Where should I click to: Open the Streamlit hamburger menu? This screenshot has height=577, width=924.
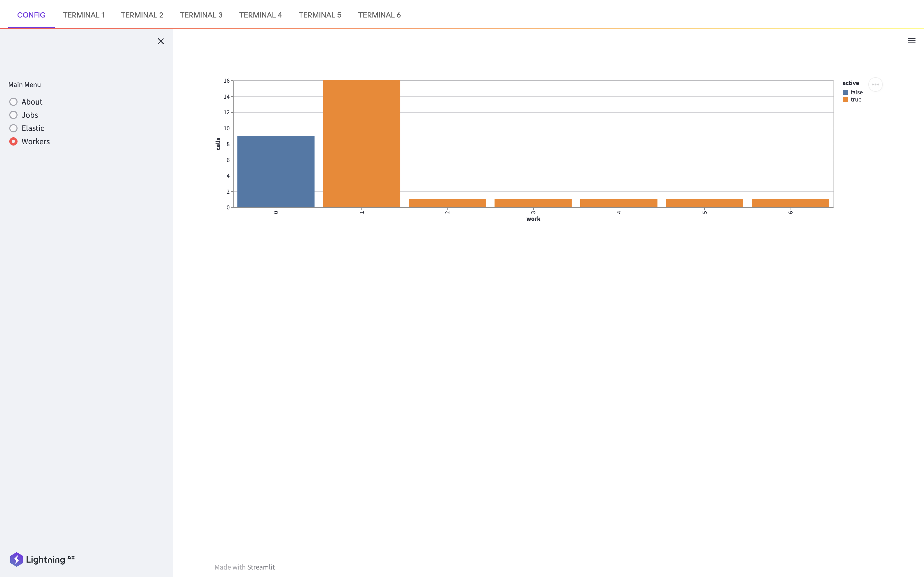[911, 41]
